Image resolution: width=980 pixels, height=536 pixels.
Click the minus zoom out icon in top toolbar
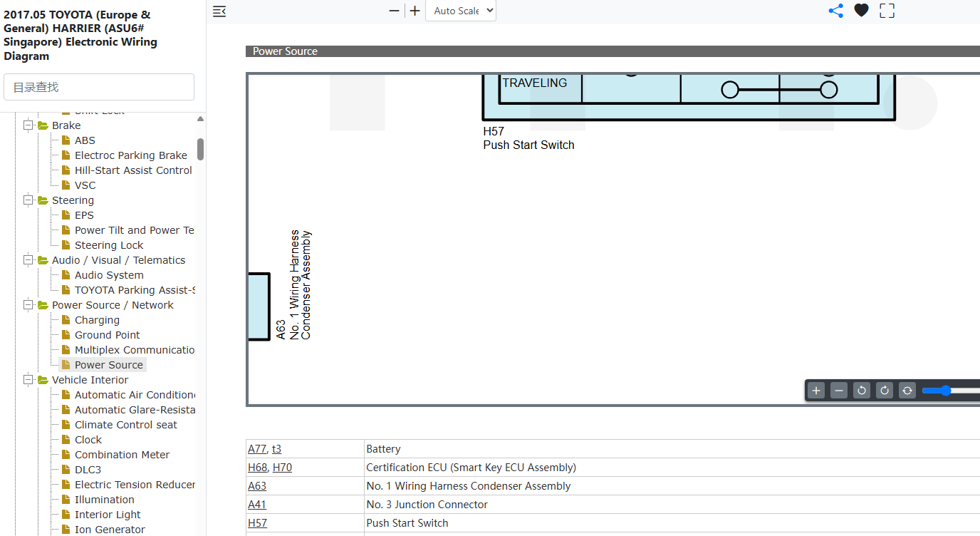pyautogui.click(x=395, y=11)
